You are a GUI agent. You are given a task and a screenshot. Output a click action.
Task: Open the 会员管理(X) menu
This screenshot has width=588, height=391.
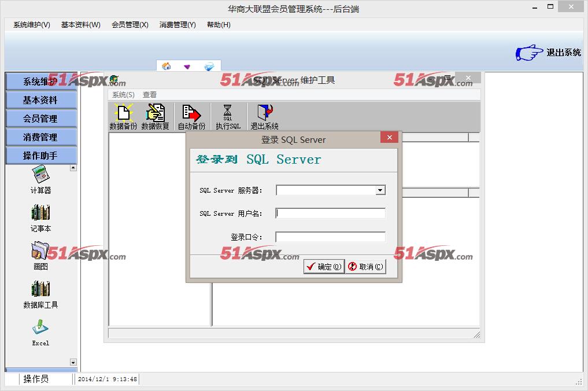[x=130, y=25]
